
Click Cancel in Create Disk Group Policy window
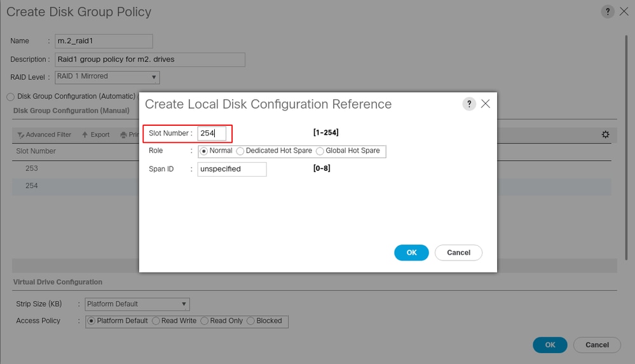[597, 345]
